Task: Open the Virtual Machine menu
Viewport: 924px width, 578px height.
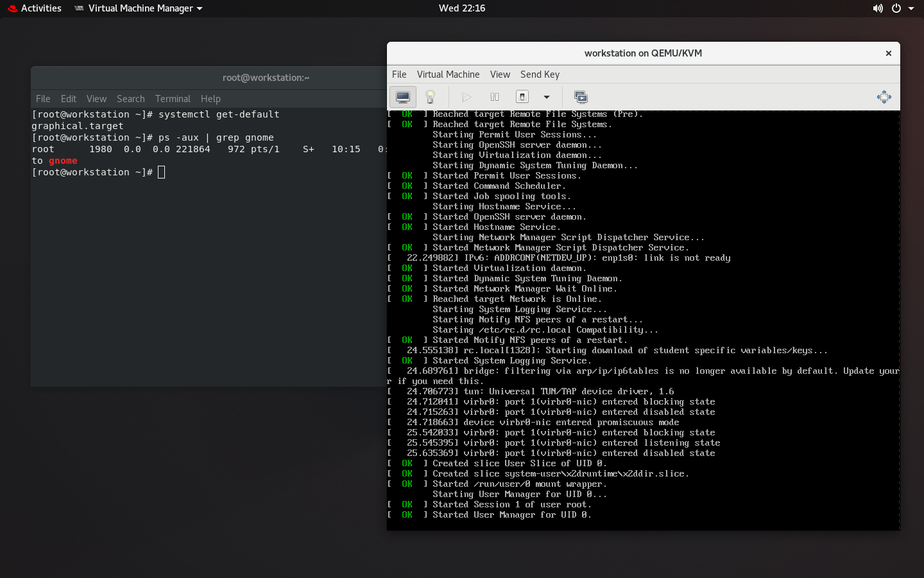Action: click(448, 74)
